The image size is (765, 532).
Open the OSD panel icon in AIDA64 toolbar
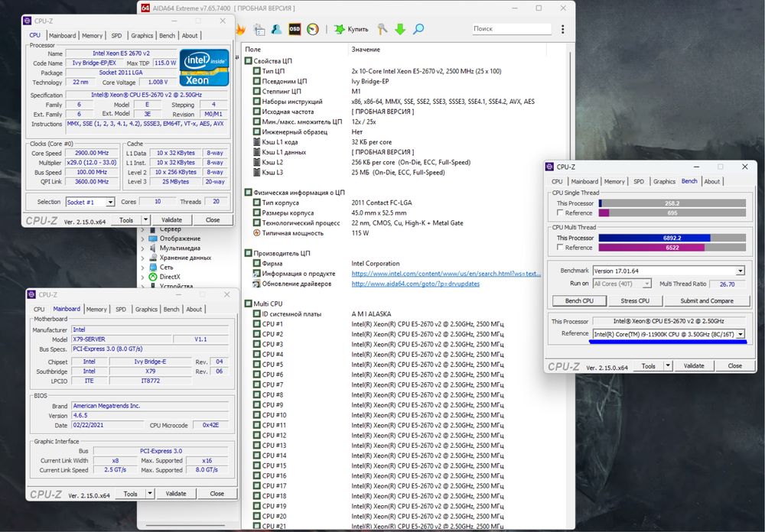point(295,29)
